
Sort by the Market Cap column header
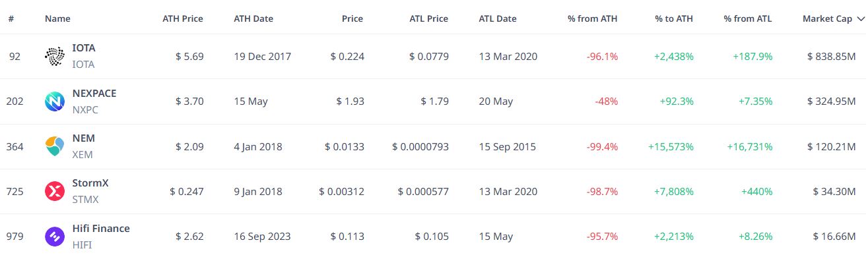click(827, 19)
